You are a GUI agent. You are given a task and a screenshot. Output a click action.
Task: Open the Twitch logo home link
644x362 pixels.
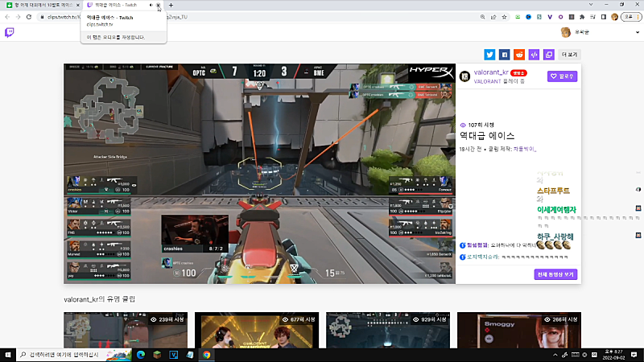(9, 32)
